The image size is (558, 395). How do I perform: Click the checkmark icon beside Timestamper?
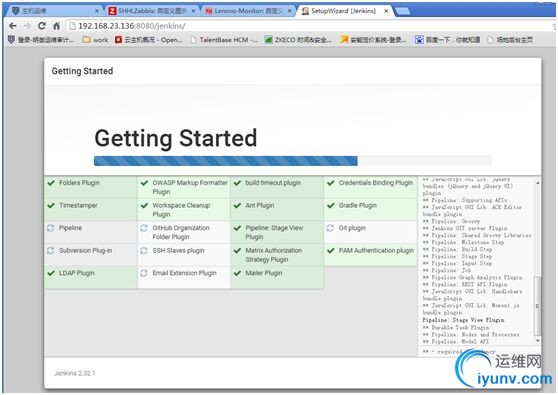click(51, 205)
